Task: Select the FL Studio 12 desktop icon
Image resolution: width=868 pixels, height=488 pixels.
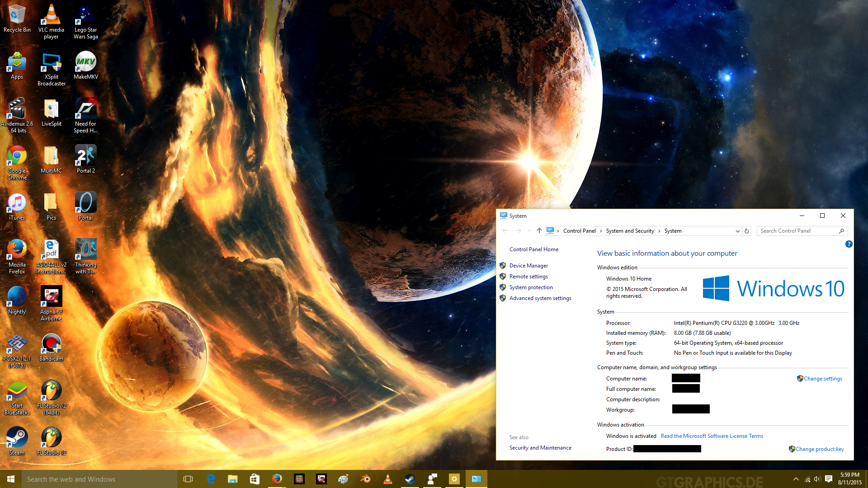Action: tap(51, 442)
